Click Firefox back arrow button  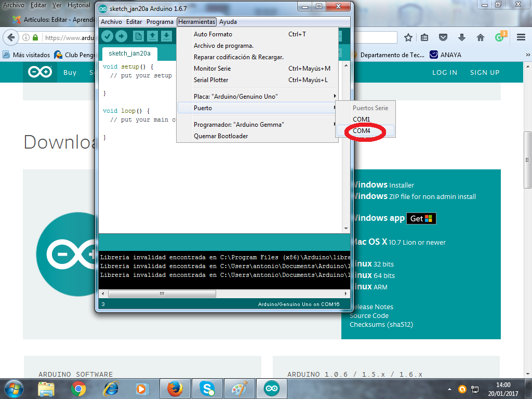tap(11, 37)
